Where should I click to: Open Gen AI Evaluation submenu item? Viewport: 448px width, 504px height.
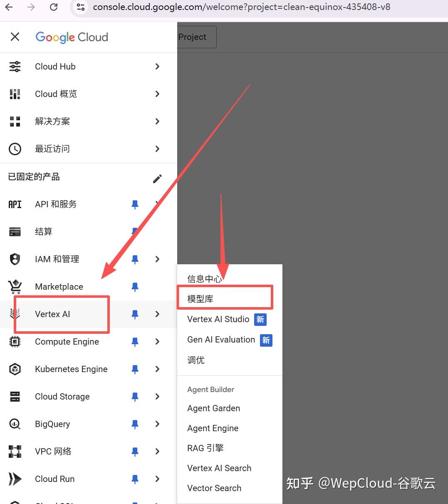(230, 340)
